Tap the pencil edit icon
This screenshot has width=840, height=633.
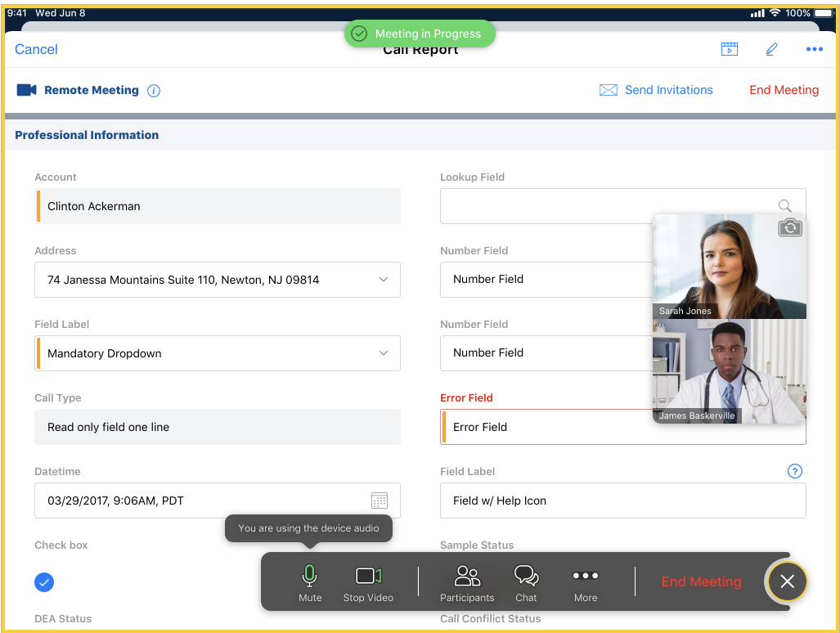tap(771, 49)
